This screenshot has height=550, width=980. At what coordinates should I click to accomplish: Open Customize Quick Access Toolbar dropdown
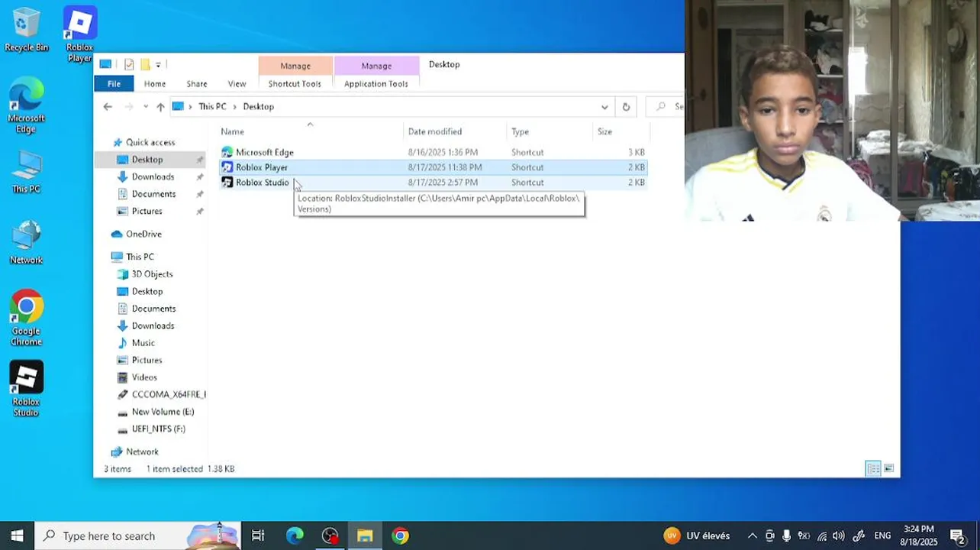point(158,64)
